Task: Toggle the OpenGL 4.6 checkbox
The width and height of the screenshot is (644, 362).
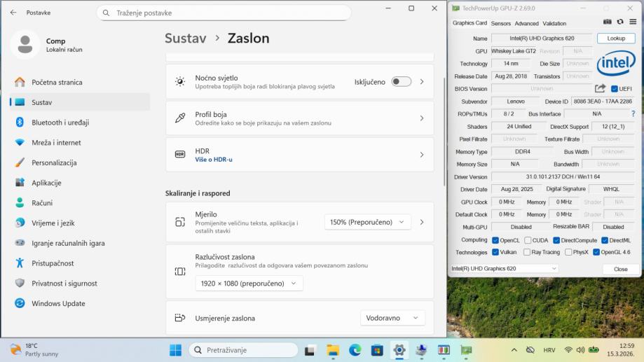Action: 596,252
